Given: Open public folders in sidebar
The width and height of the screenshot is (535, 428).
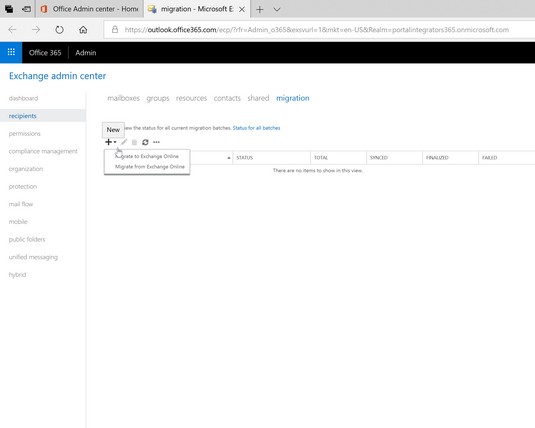Looking at the screenshot, I should (x=27, y=239).
